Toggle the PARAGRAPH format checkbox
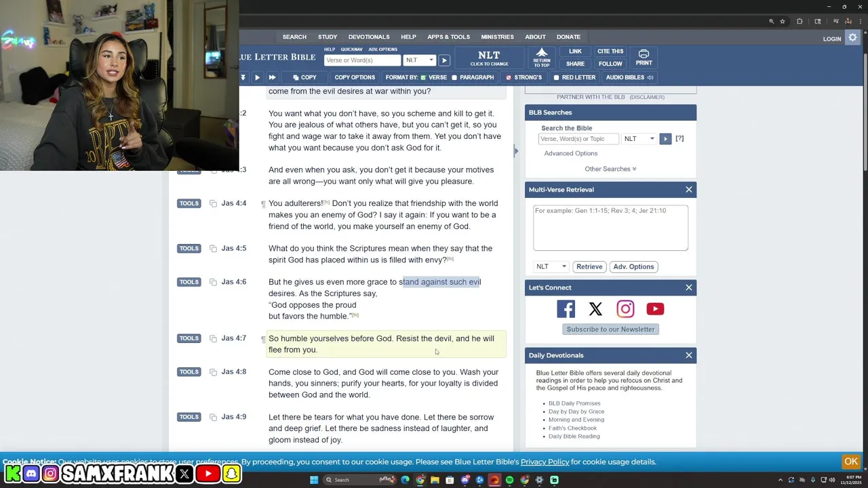 coord(454,77)
